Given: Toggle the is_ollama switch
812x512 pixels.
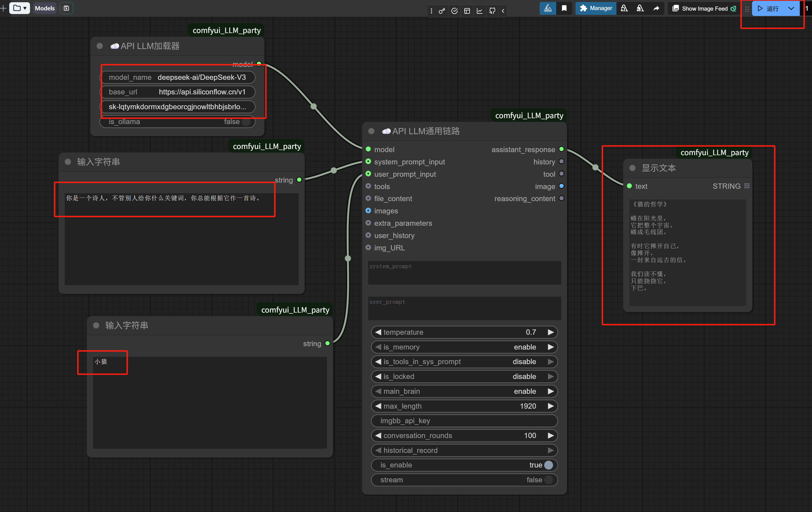Looking at the screenshot, I should click(246, 122).
